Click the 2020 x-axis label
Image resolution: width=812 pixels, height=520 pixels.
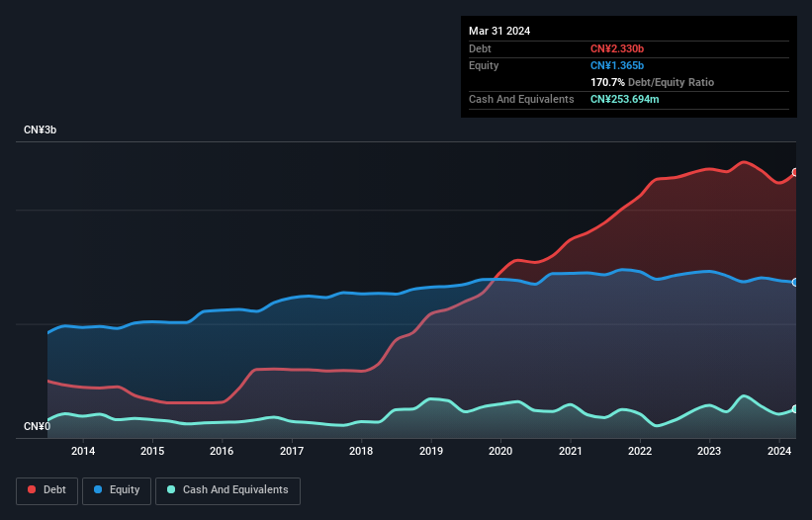click(500, 451)
